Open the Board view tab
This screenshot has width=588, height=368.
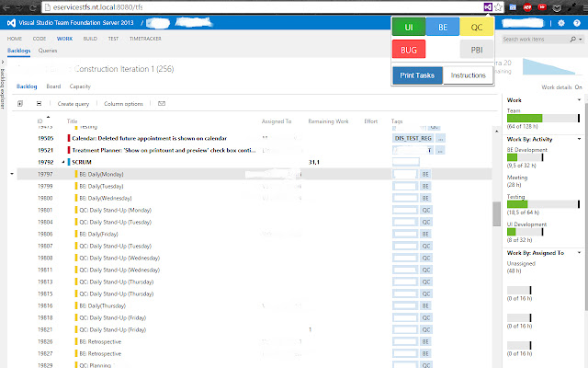(x=53, y=86)
